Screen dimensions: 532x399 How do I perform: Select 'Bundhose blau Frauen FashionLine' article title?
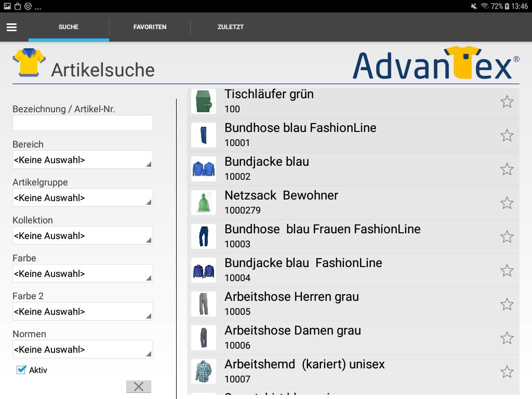pyautogui.click(x=323, y=229)
